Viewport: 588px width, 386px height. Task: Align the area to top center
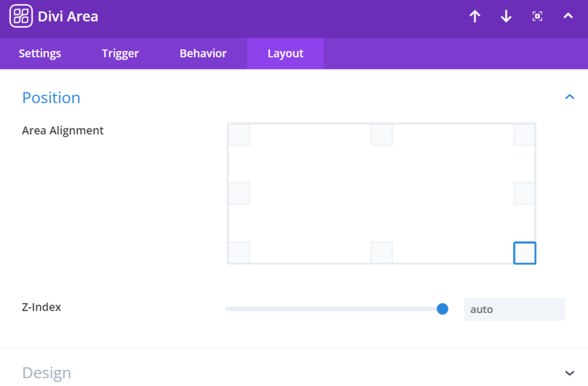(382, 134)
